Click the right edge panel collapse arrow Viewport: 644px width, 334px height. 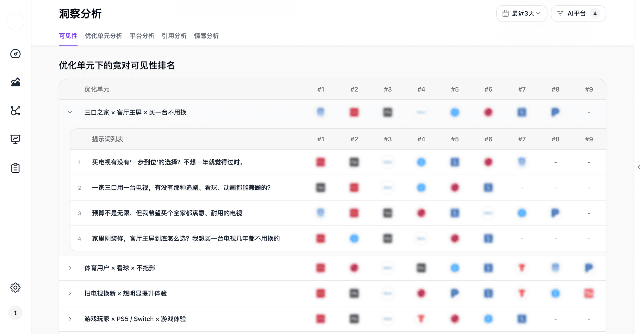tap(639, 167)
